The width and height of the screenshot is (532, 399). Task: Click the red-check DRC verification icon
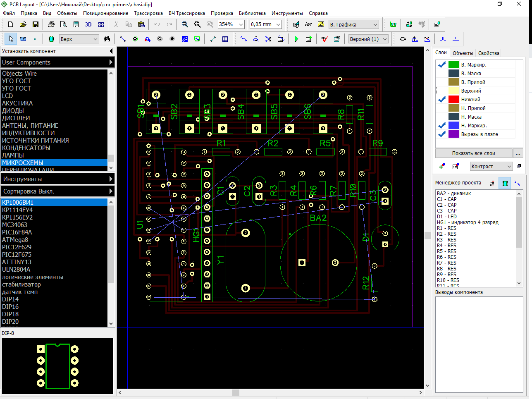(x=324, y=39)
